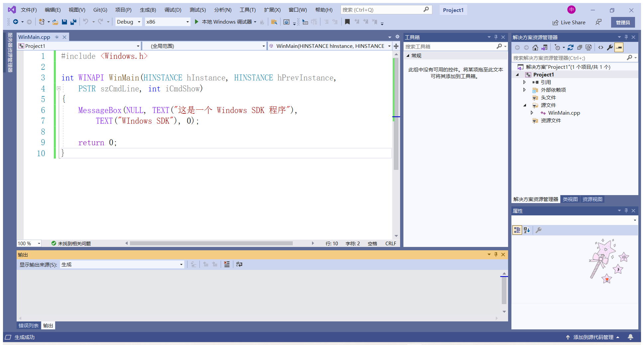Open the pending changes filter clock icon
The height and width of the screenshot is (345, 644).
point(557,48)
